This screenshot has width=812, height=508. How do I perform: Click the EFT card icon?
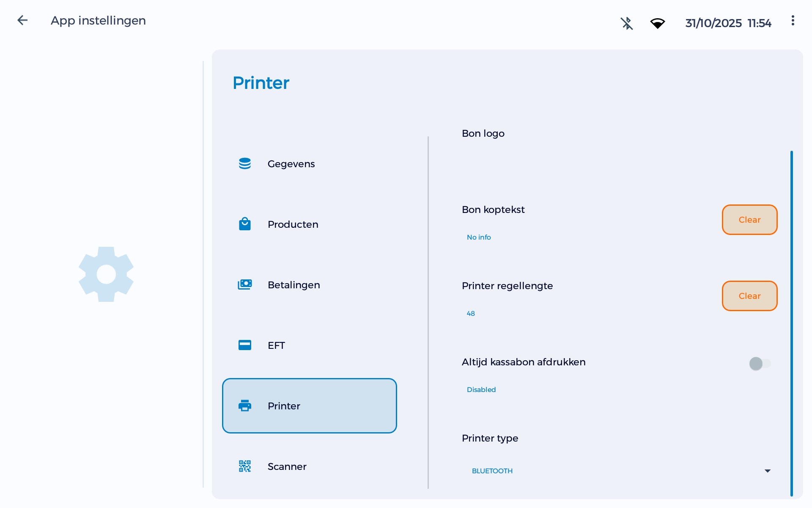(x=245, y=345)
